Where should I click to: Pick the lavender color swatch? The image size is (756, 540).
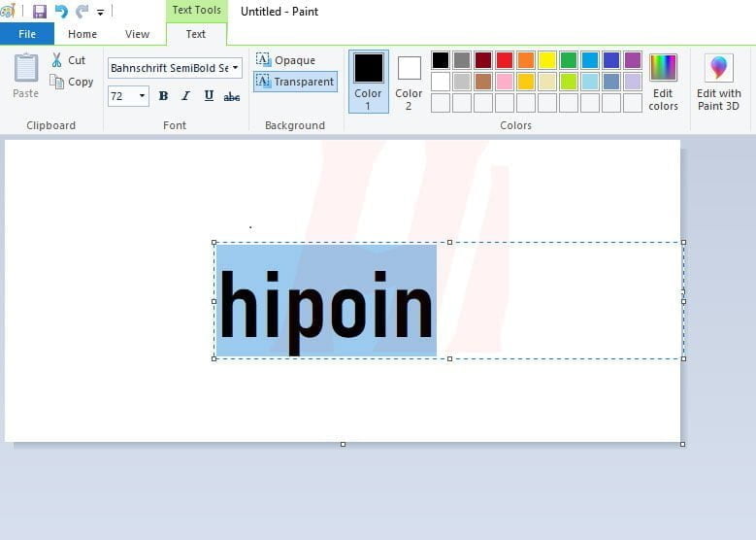633,82
